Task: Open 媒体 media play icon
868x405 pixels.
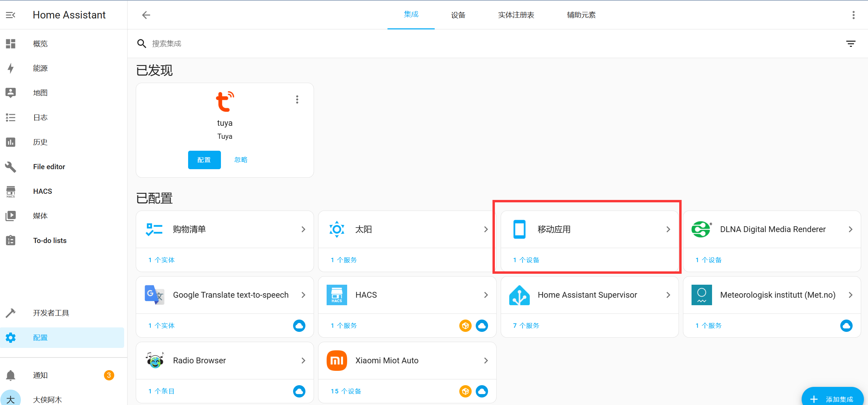Action: pos(11,216)
